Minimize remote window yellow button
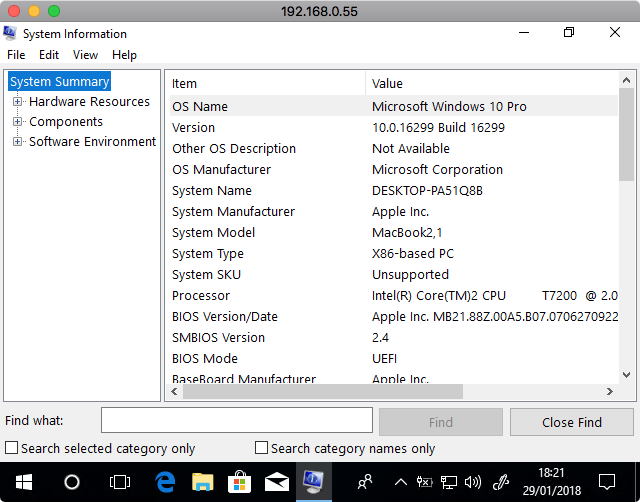This screenshot has width=640, height=502. 34,11
